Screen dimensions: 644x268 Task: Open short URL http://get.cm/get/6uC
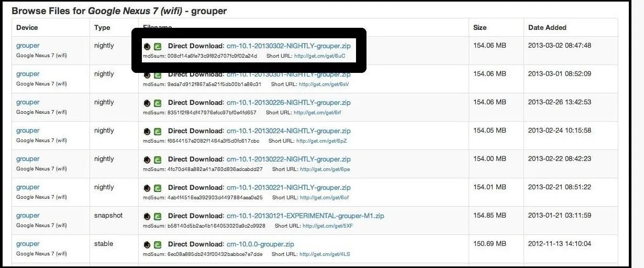[319, 56]
